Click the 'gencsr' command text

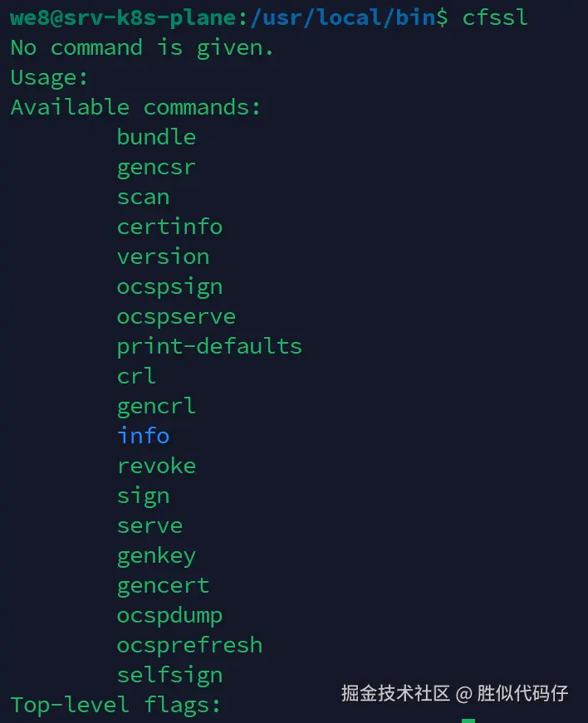156,167
